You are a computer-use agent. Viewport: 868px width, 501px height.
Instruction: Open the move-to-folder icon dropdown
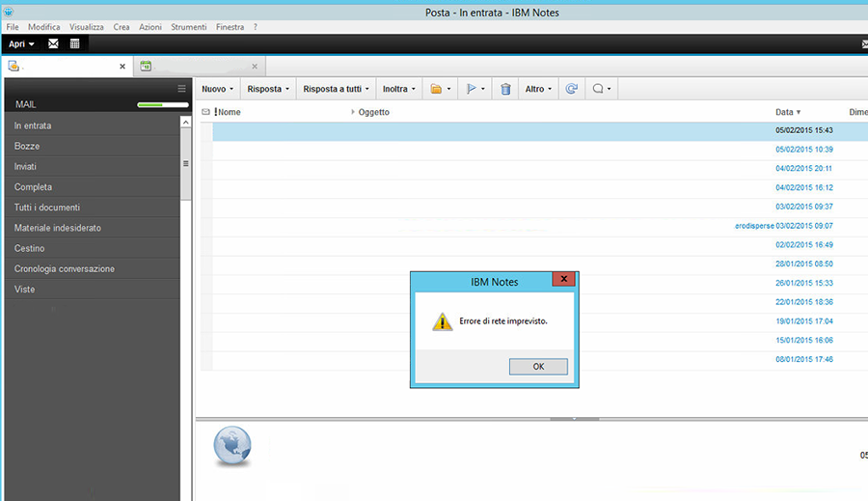441,89
